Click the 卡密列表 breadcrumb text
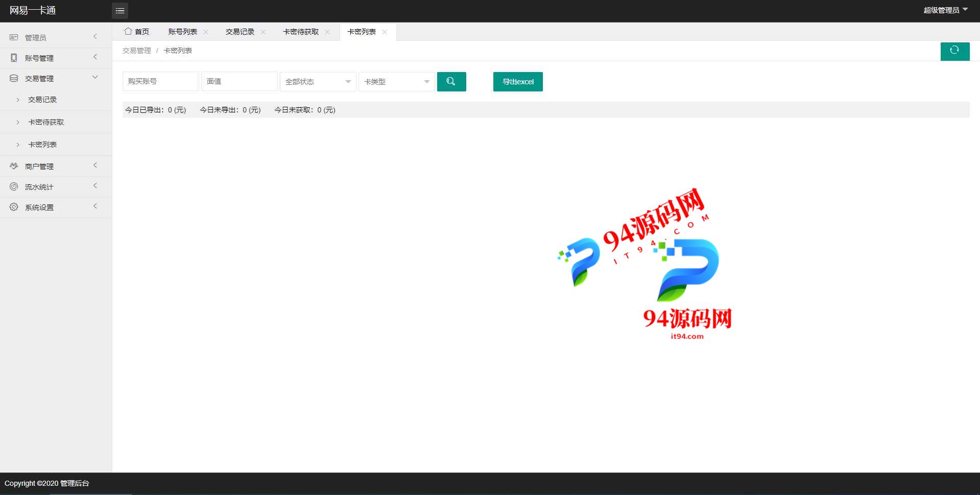Image resolution: width=980 pixels, height=495 pixels. point(178,51)
